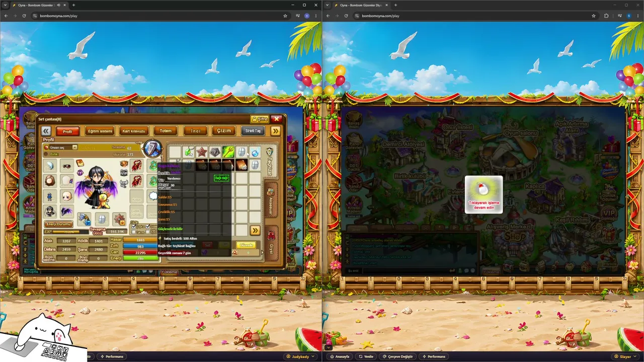Click the first red dragon ornament slot
644x362 pixels.
137,166
